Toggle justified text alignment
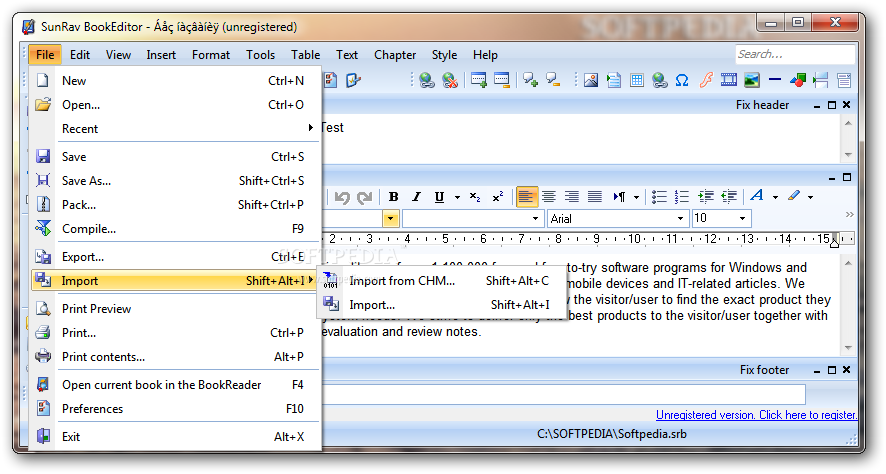 coord(595,197)
